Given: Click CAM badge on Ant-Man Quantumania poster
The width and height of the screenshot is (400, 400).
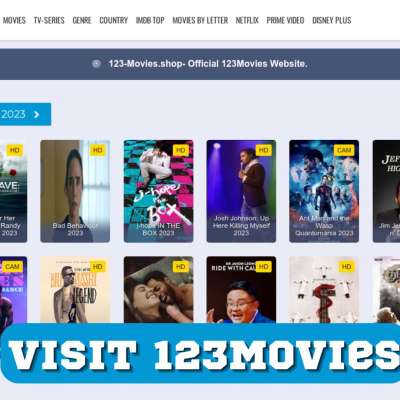Looking at the screenshot, I should [x=344, y=150].
